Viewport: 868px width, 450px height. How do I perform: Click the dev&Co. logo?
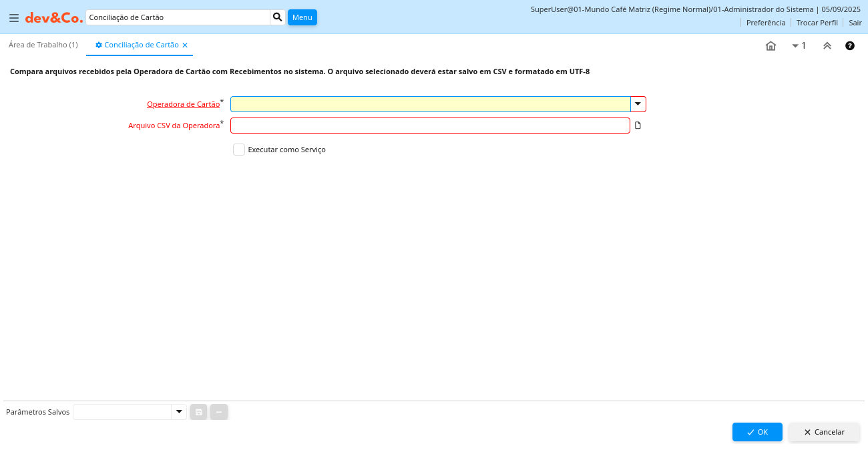click(54, 18)
